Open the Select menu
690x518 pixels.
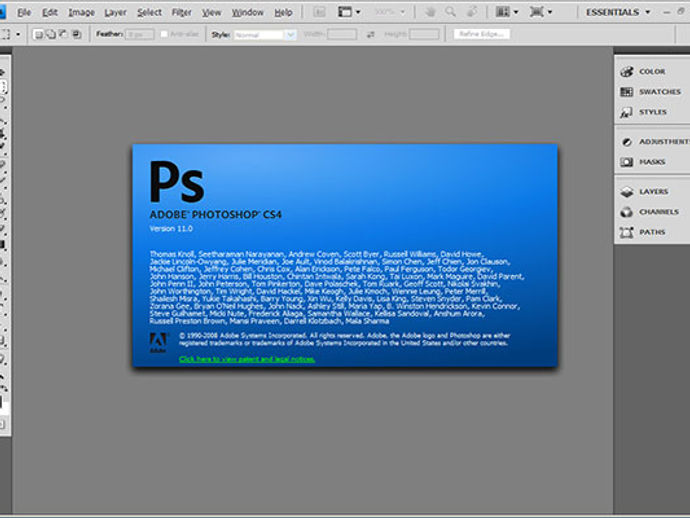coord(149,12)
